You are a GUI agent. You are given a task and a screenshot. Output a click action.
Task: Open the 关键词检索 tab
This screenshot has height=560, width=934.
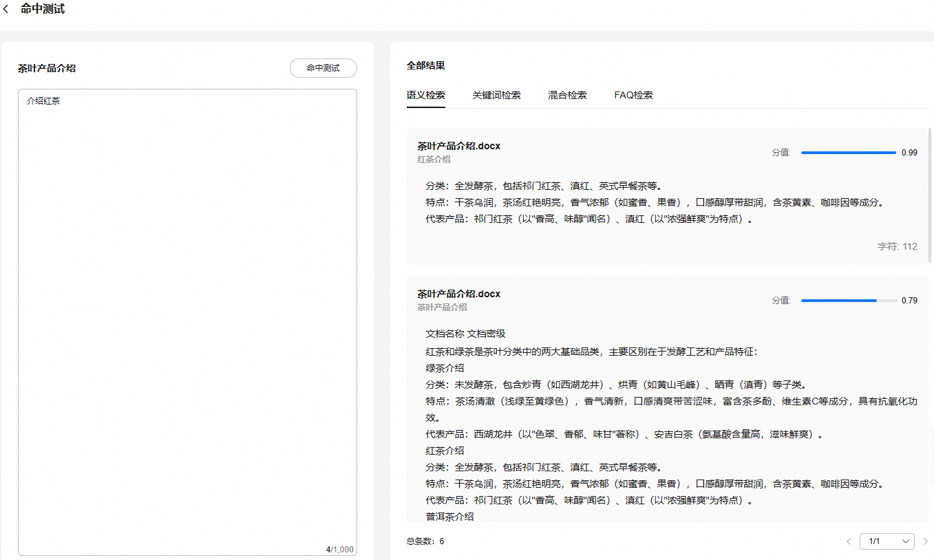496,95
